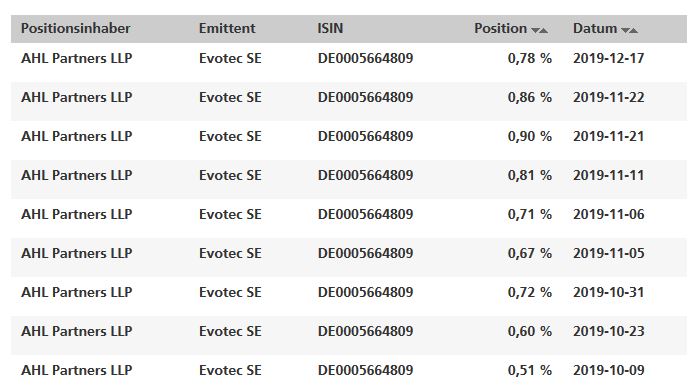Select the Position column header text
The image size is (693, 388).
[500, 28]
